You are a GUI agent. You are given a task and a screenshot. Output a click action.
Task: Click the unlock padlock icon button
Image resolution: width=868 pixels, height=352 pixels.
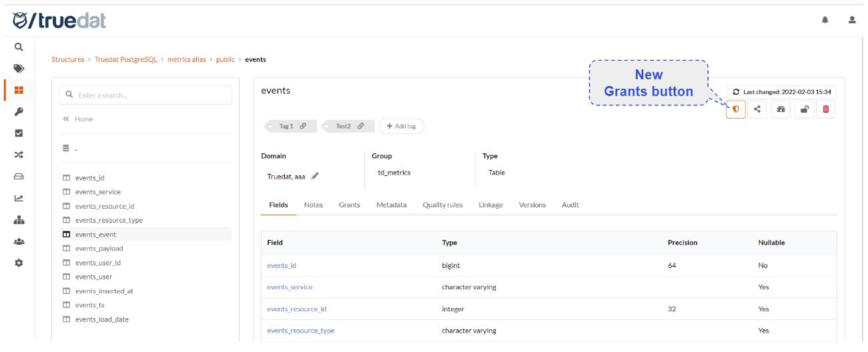804,109
